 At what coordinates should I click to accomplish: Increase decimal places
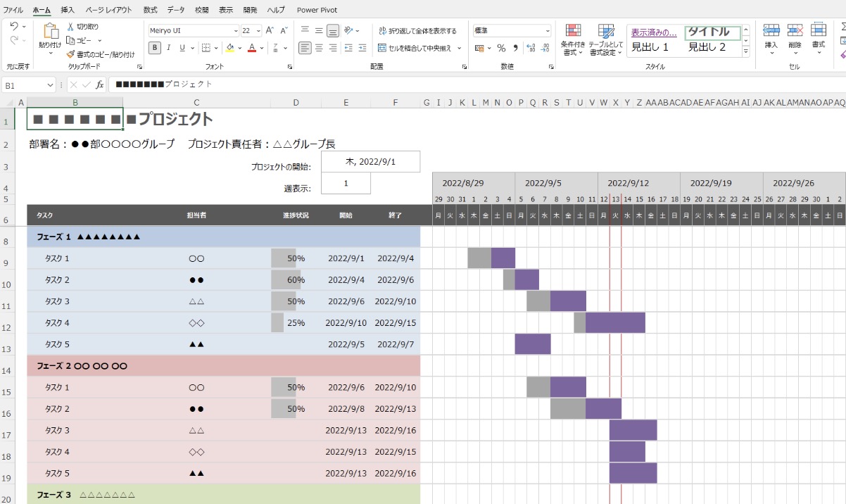coord(531,48)
